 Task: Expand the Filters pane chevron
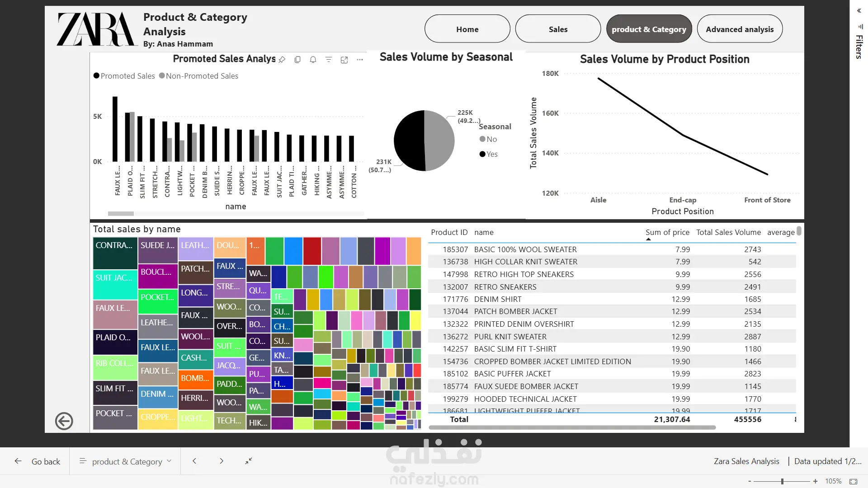pyautogui.click(x=859, y=11)
